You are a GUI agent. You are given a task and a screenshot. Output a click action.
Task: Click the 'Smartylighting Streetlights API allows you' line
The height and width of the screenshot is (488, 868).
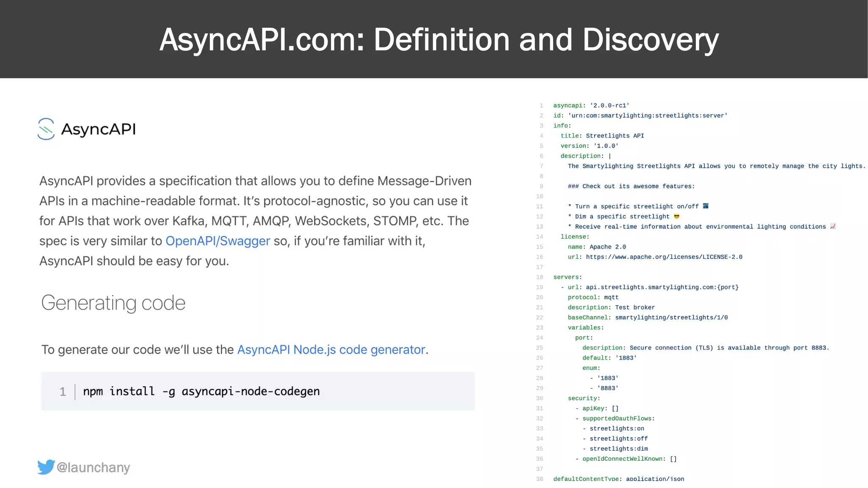coord(717,166)
